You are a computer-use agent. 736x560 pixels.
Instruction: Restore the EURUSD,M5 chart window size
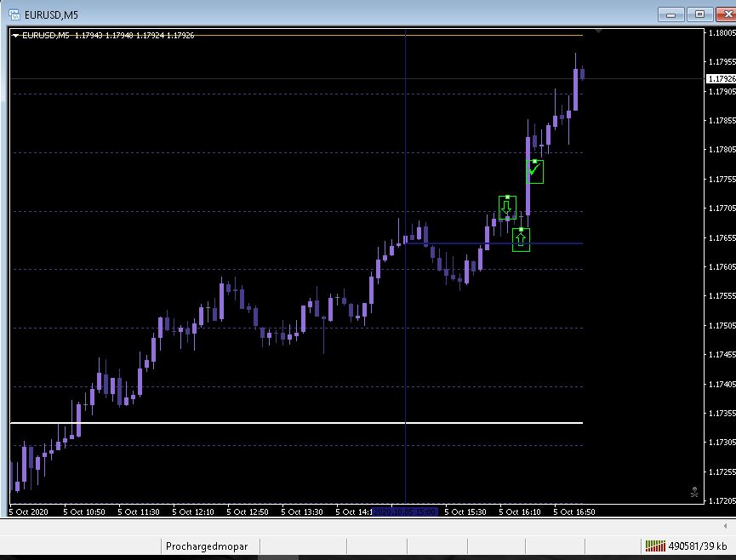pos(699,14)
